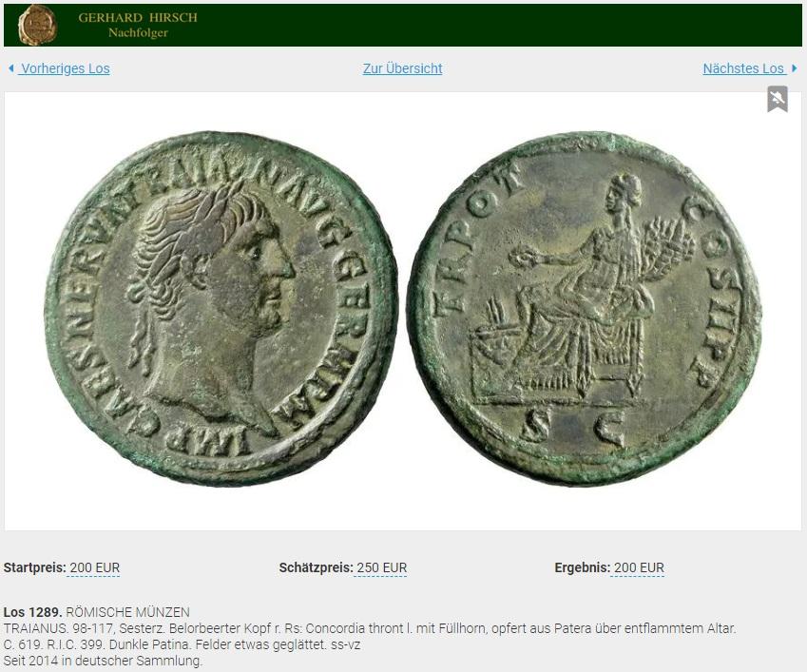Viewport: 807px width, 672px height.
Task: Click the provenance note Seit 2014 in deutscher Sammlung
Action: [103, 661]
